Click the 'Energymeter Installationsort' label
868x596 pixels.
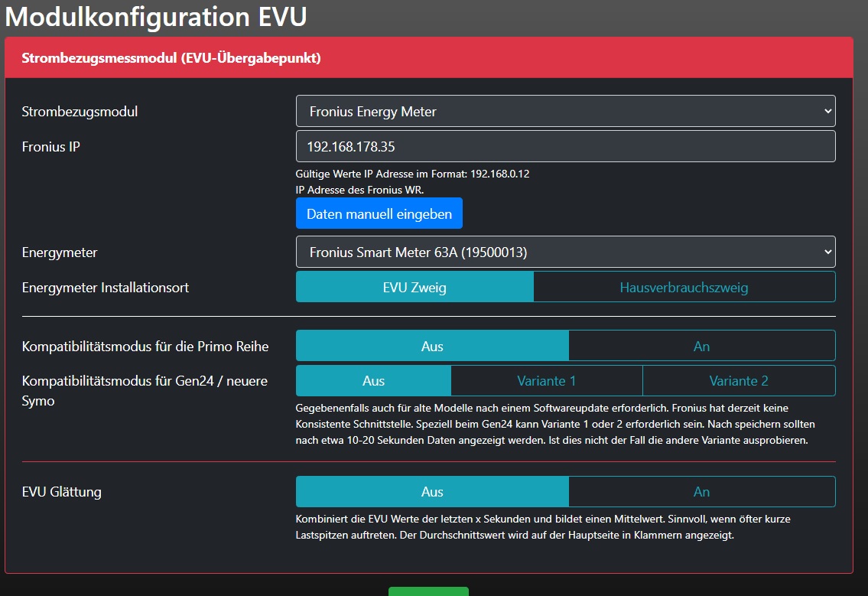(x=106, y=288)
